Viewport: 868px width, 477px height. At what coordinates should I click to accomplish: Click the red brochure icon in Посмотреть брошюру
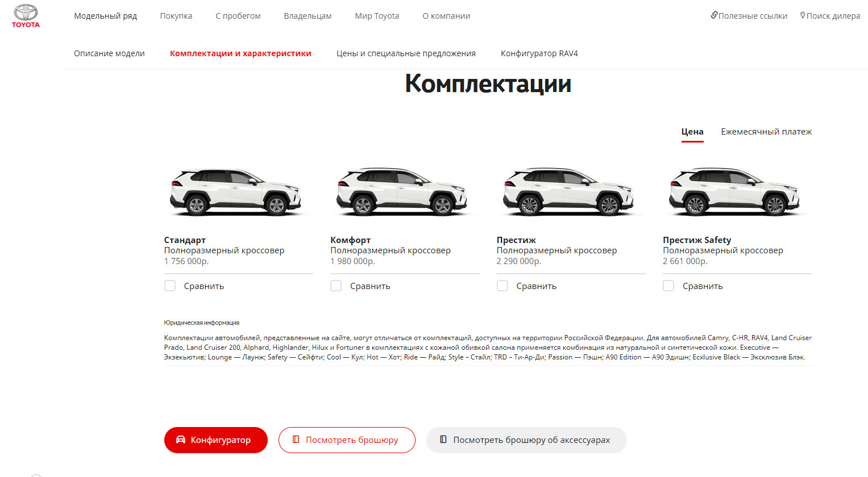click(x=296, y=440)
